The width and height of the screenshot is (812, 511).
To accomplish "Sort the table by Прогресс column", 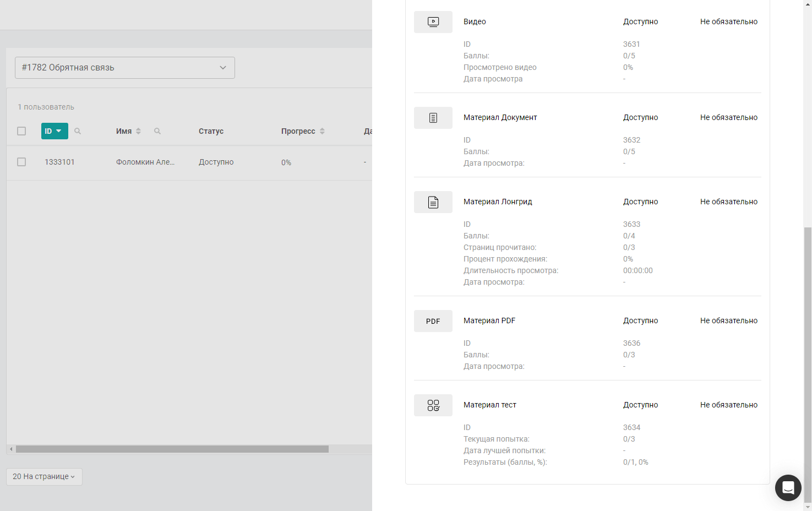I will pos(322,131).
